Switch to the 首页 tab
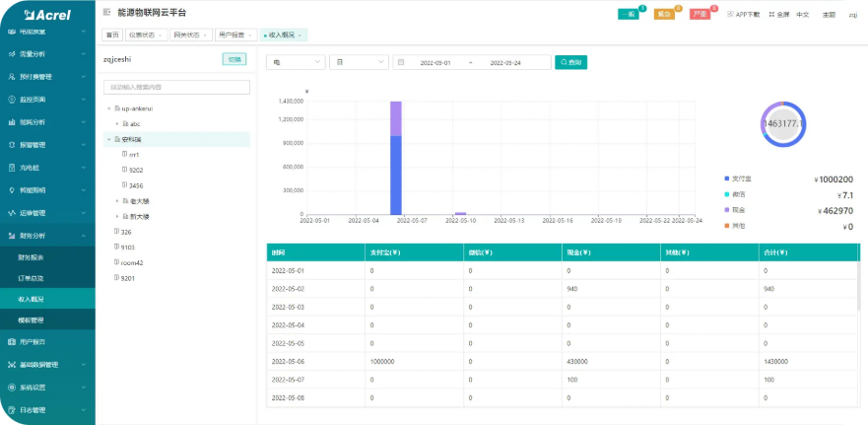The height and width of the screenshot is (425, 868). pyautogui.click(x=112, y=35)
